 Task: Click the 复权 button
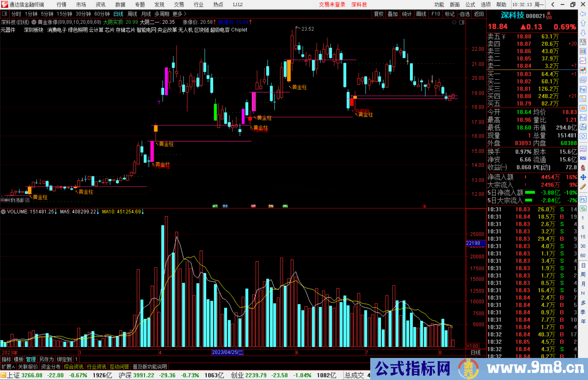(x=379, y=14)
